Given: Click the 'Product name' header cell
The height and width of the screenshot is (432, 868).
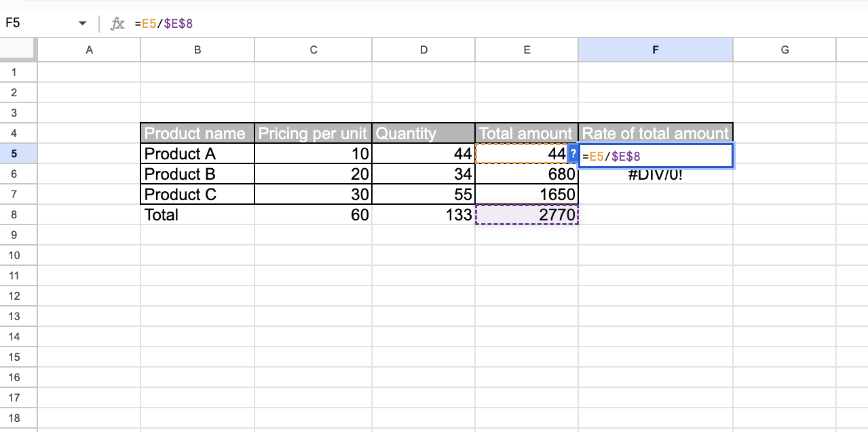Looking at the screenshot, I should (197, 133).
